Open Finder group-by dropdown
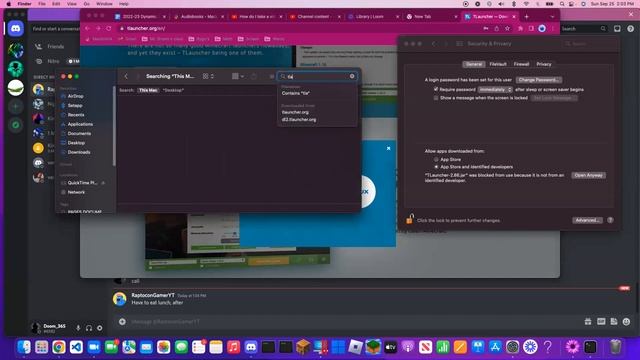 (238, 76)
